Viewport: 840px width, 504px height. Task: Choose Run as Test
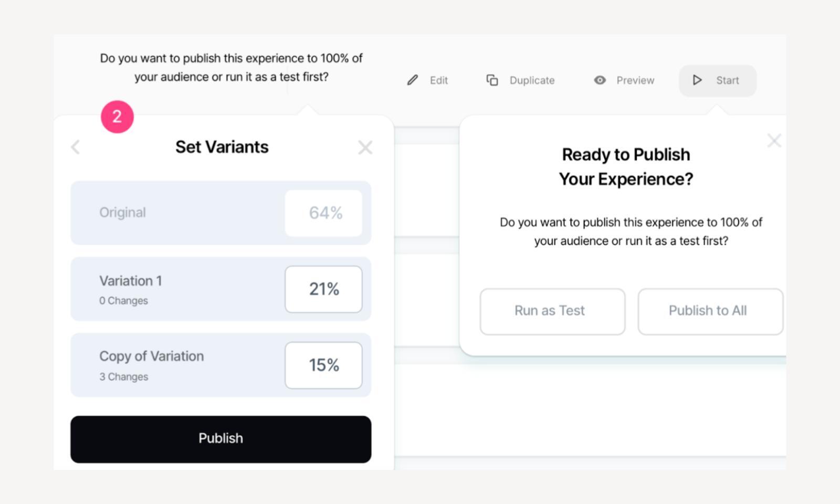coord(552,311)
